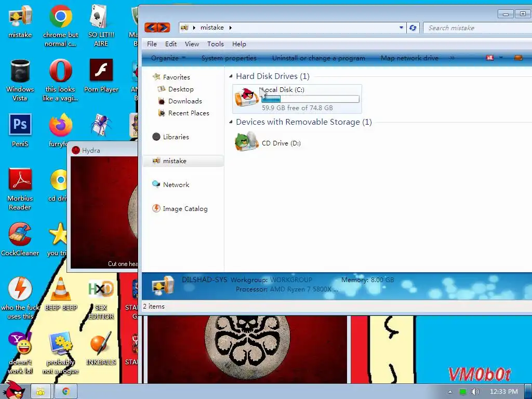The width and height of the screenshot is (532, 399).
Task: Click the computer icon in details pane
Action: pos(163,286)
